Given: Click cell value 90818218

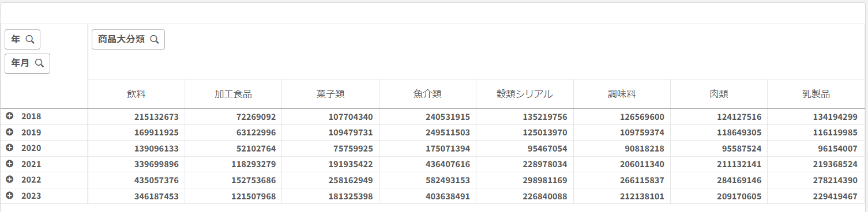Looking at the screenshot, I should [645, 148].
